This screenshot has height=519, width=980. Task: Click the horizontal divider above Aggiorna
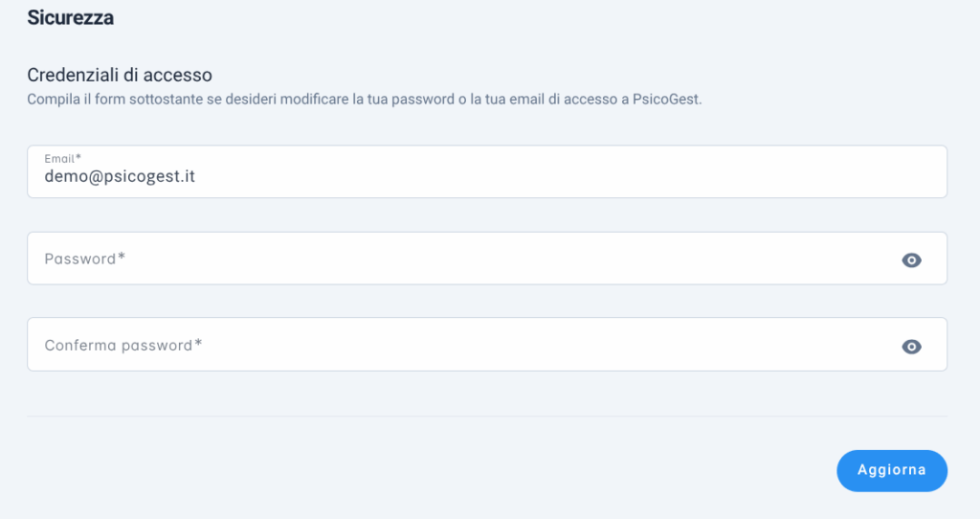click(487, 416)
